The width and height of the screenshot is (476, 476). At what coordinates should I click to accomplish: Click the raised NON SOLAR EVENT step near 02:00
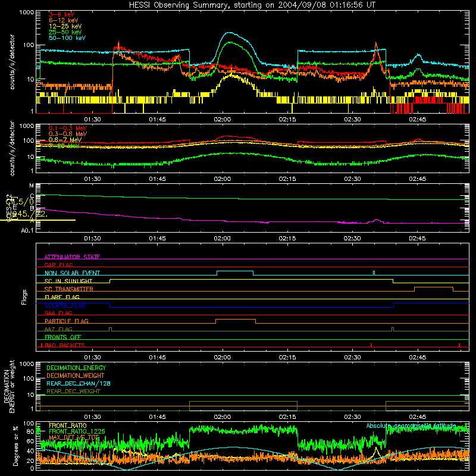pos(235,271)
